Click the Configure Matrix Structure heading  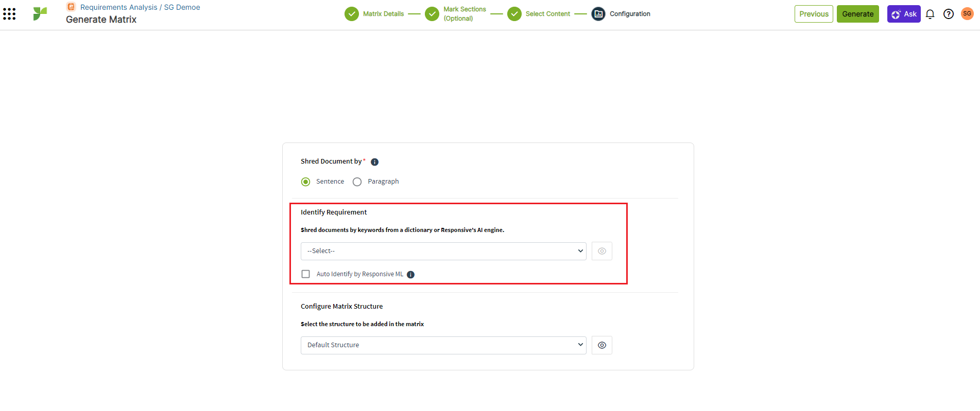click(341, 306)
